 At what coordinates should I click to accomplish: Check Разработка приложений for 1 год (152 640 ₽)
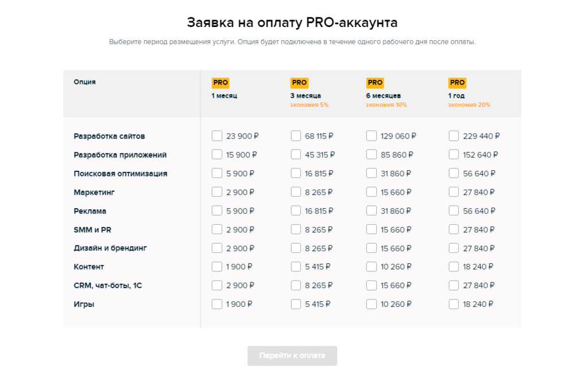click(x=454, y=155)
